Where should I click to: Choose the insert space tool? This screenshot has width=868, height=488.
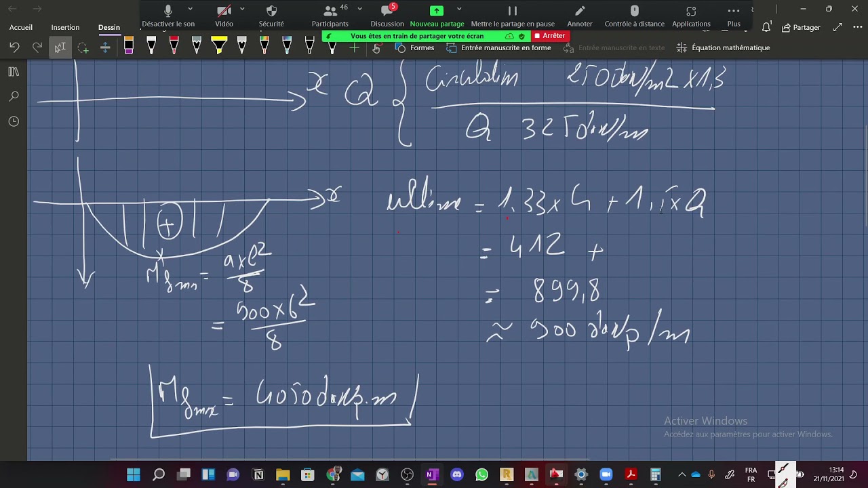(105, 47)
